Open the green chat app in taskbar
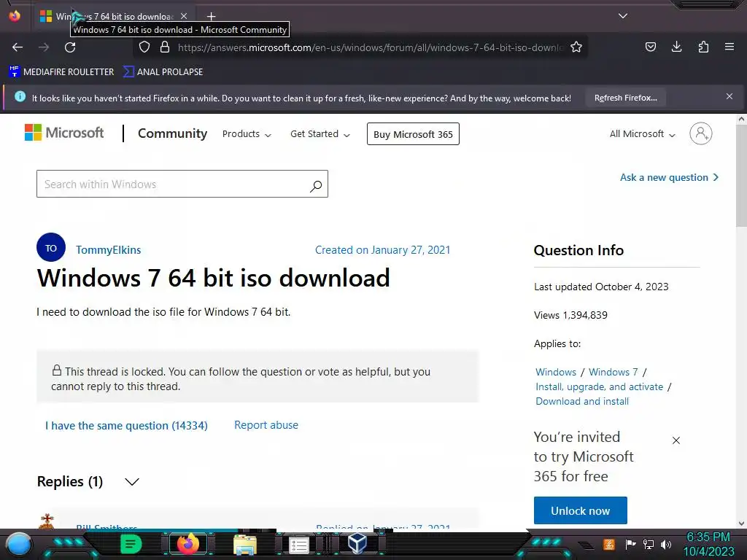The width and height of the screenshot is (747, 560). tap(131, 544)
